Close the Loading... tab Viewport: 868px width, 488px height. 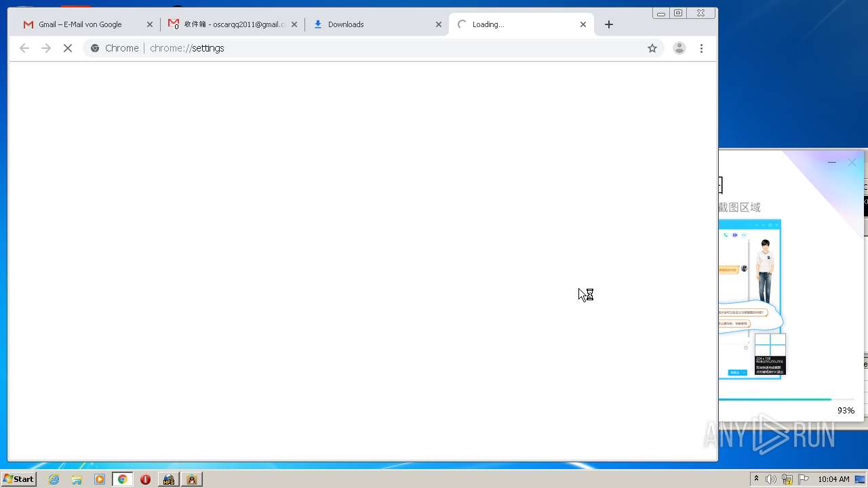[x=583, y=24]
